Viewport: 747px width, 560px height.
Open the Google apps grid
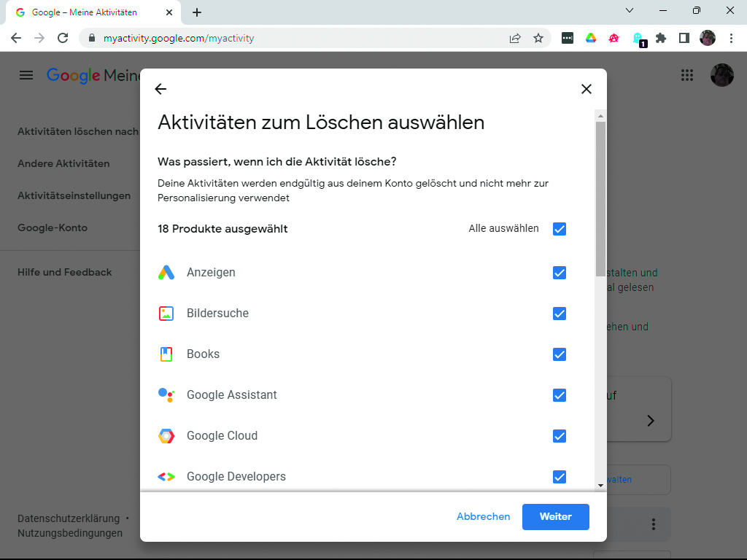[x=687, y=75]
